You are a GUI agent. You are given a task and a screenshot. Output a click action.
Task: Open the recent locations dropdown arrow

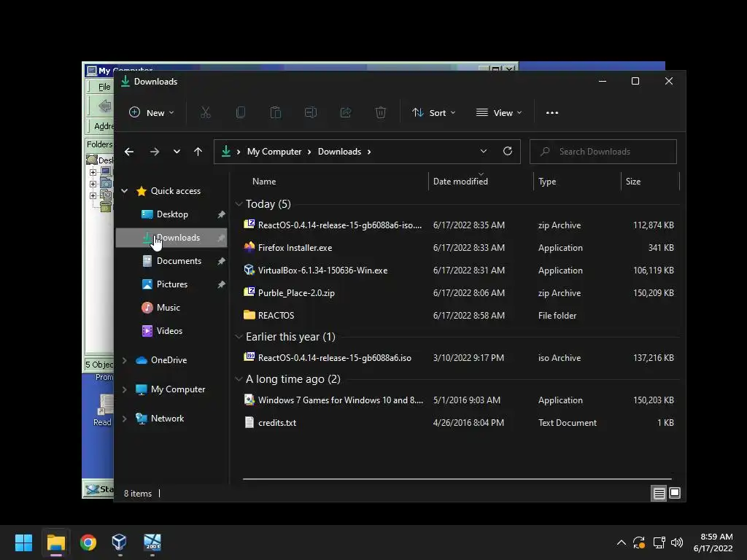pos(177,152)
